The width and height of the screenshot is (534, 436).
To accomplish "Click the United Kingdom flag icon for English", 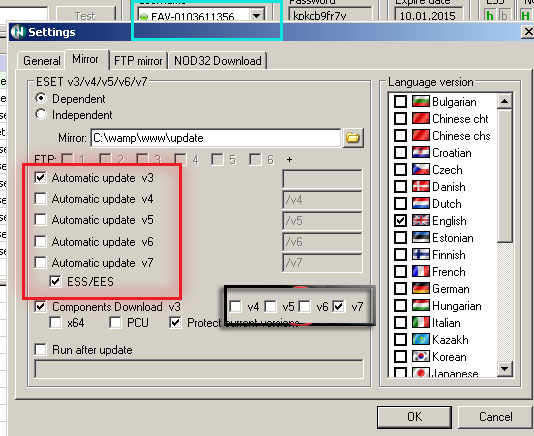I will pos(421,221).
